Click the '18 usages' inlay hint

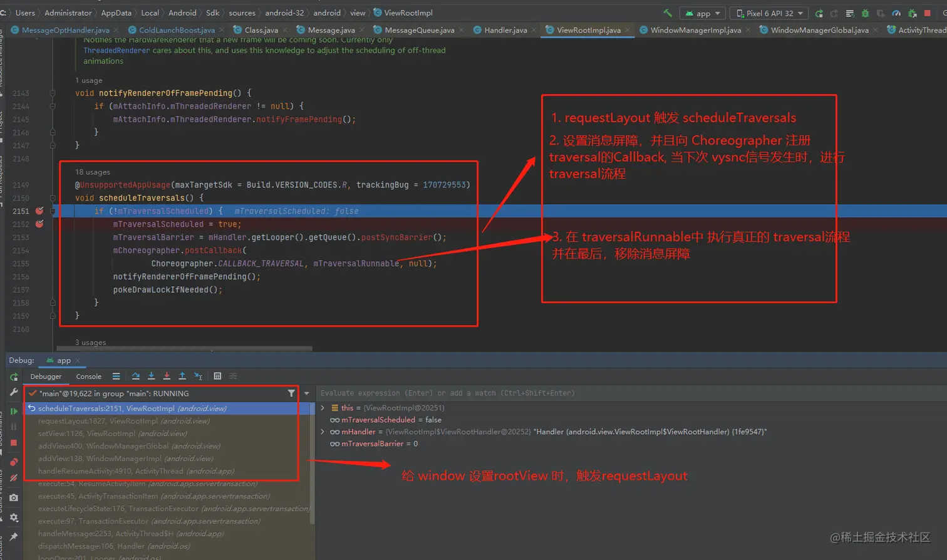93,172
